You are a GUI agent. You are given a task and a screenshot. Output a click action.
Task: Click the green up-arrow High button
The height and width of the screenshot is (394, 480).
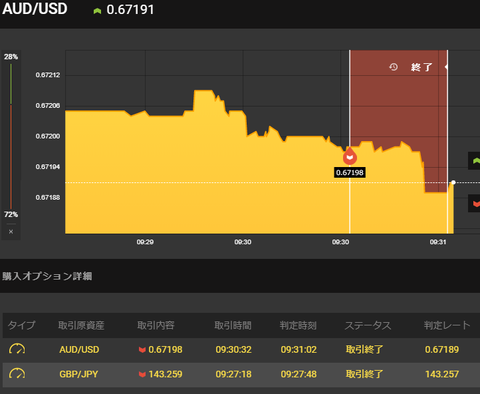tap(475, 161)
